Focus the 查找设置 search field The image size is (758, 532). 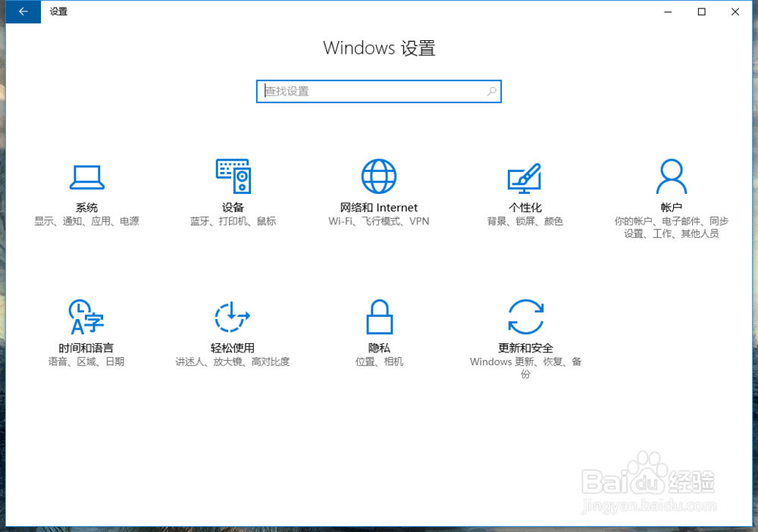(379, 92)
